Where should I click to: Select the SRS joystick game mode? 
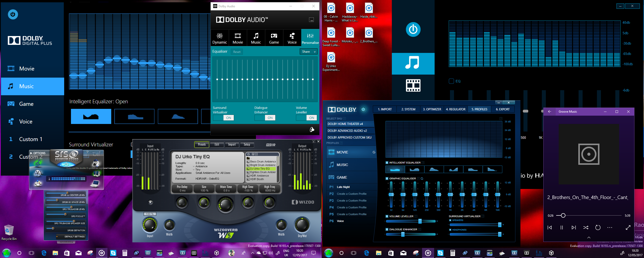[x=38, y=183]
